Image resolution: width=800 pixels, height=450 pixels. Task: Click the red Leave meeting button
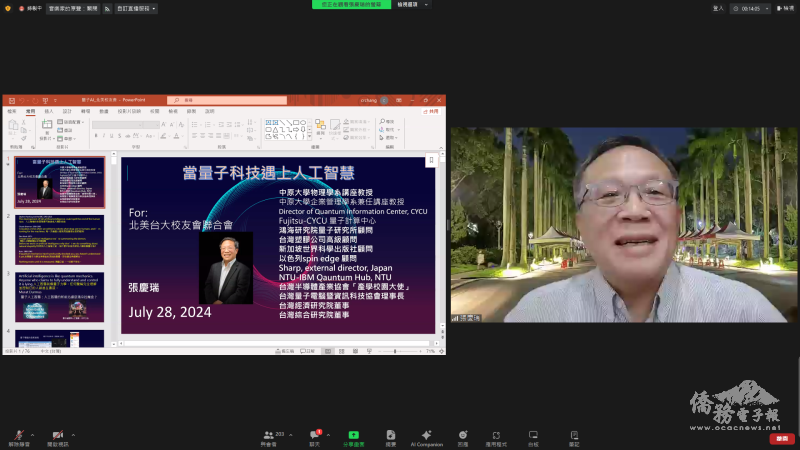click(x=782, y=438)
